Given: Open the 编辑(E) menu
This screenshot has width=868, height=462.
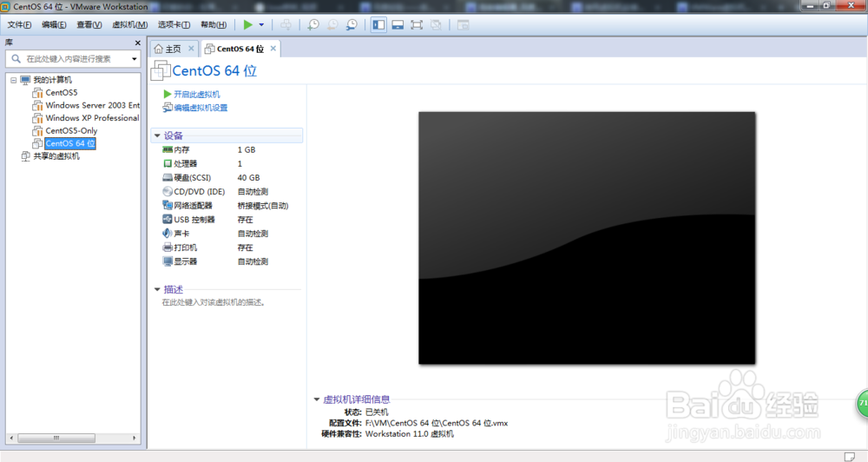Looking at the screenshot, I should 54,24.
